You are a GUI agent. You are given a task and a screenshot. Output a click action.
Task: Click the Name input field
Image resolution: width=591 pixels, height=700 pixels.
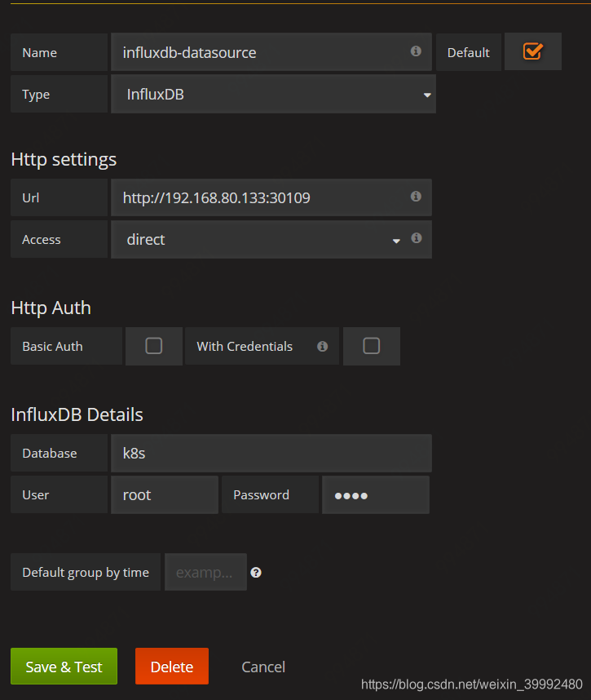tap(271, 52)
